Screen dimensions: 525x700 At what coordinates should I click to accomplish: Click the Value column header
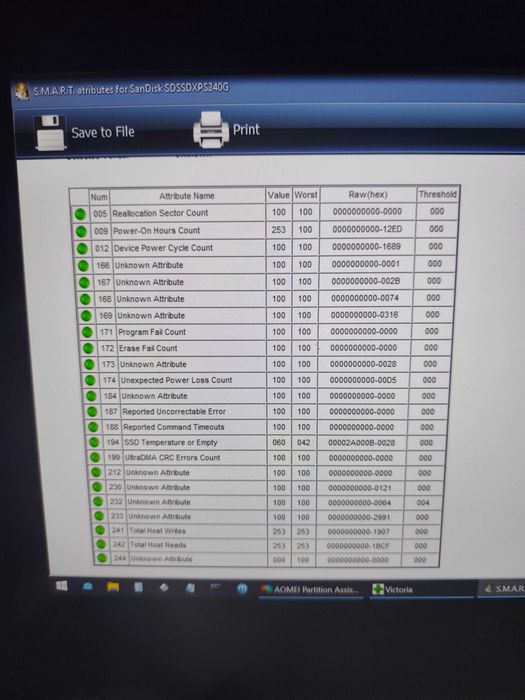(x=279, y=195)
